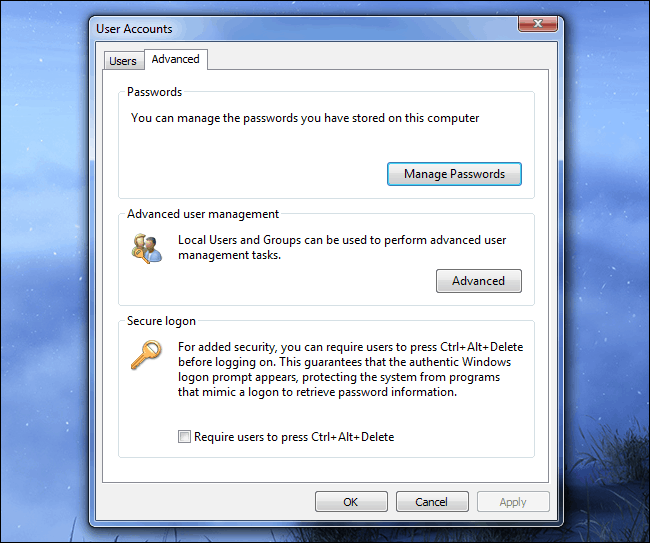
Task: Click the Secure logon heading
Action: coord(161,321)
